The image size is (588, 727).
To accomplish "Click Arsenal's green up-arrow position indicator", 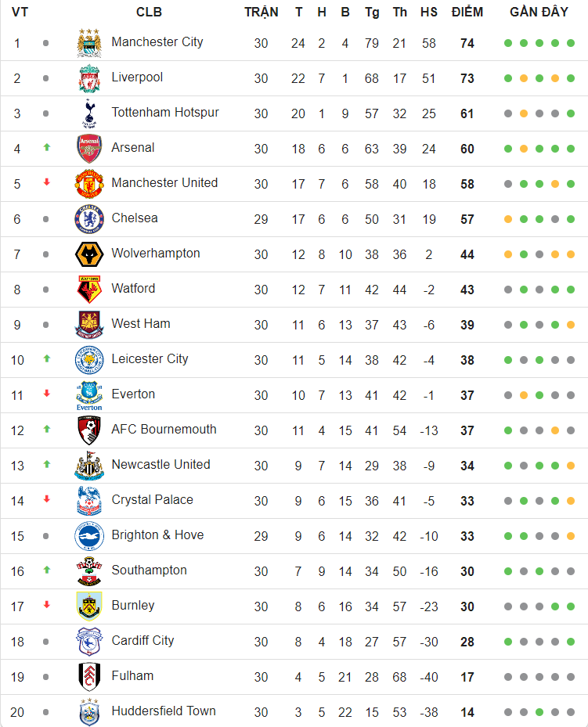I will click(x=46, y=147).
